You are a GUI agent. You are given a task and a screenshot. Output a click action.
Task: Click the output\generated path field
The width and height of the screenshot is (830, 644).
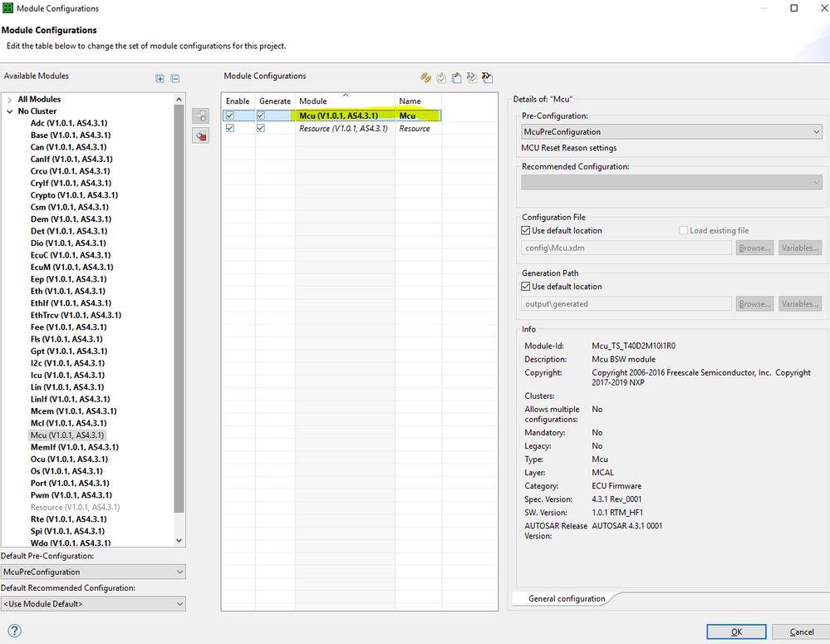pos(626,304)
